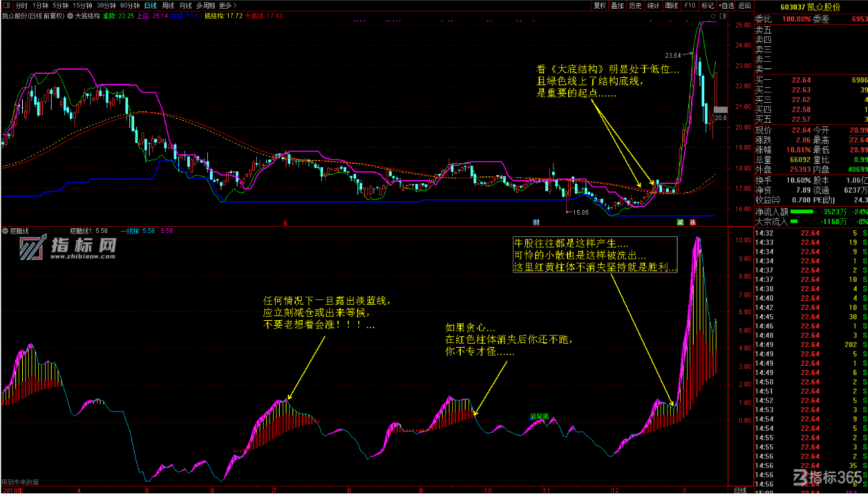Click the 14:32 tick row
This screenshot has width=868, height=496.
[x=810, y=233]
